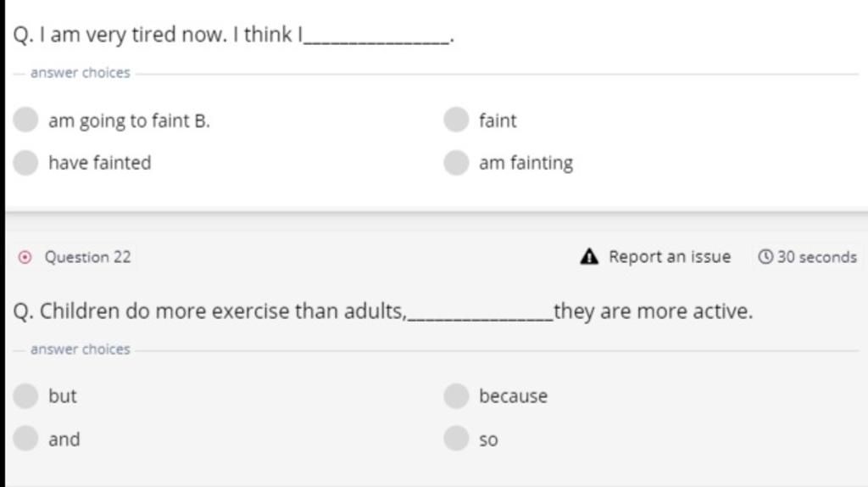The width and height of the screenshot is (868, 487).
Task: Click the 'am fainting' option text
Action: tap(526, 162)
